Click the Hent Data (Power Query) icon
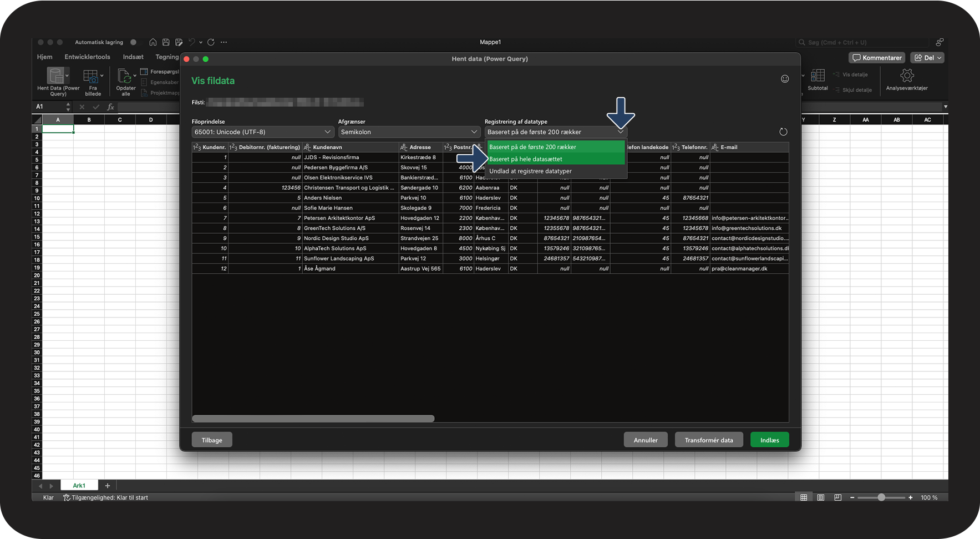The height and width of the screenshot is (539, 980). [55, 75]
